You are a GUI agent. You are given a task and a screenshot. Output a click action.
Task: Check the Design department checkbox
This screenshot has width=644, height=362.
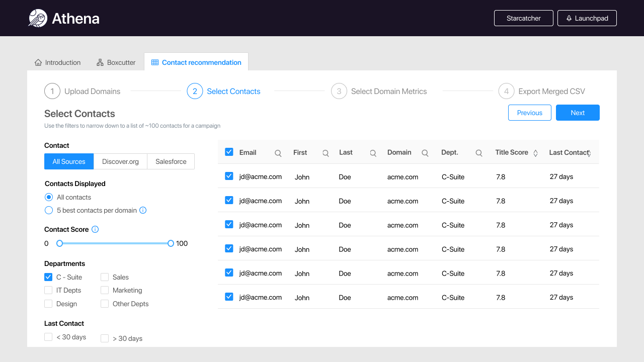[48, 304]
